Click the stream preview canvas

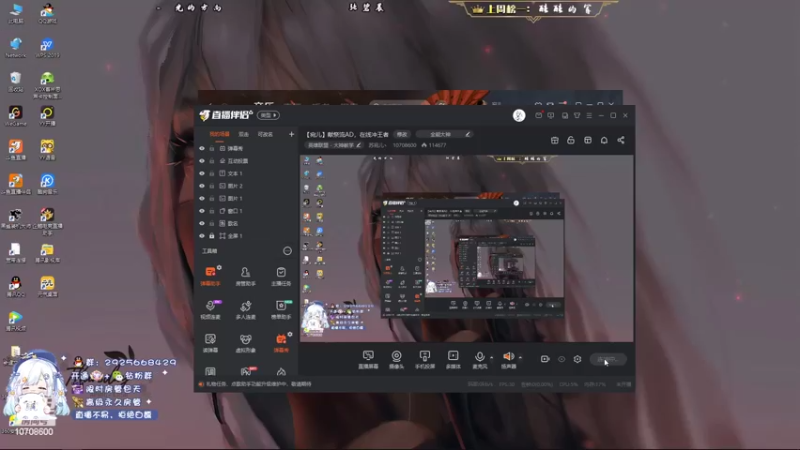click(467, 248)
